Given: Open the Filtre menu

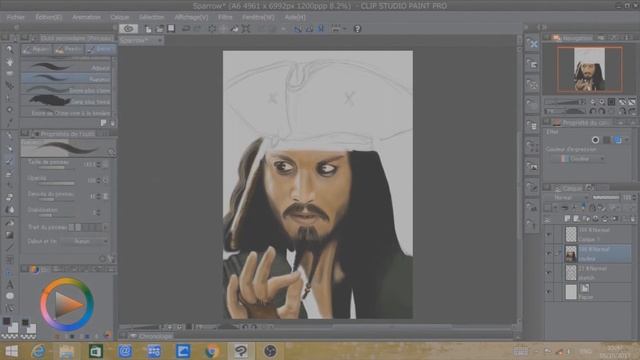Looking at the screenshot, I should pos(225,17).
